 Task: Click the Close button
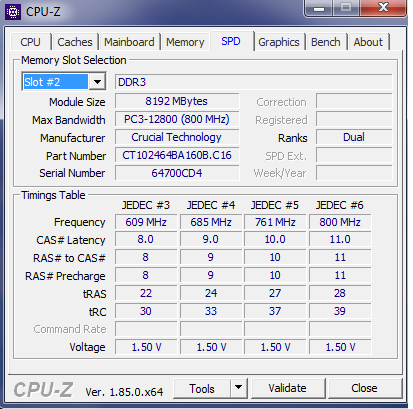click(x=364, y=388)
